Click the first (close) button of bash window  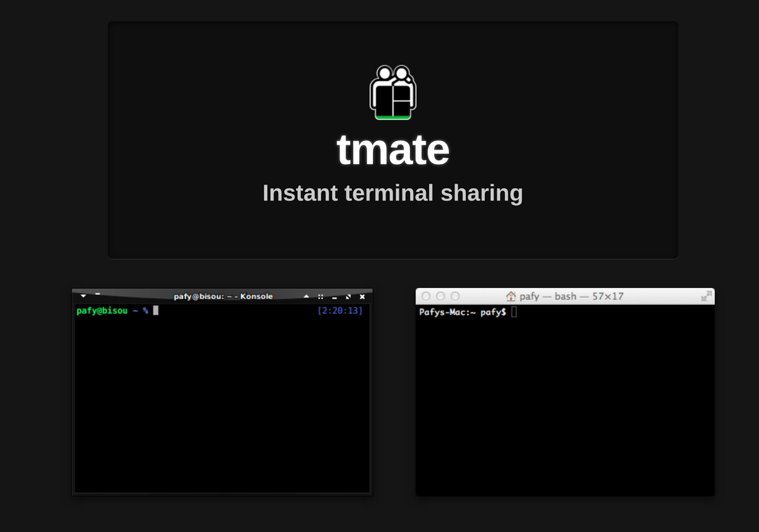(426, 296)
